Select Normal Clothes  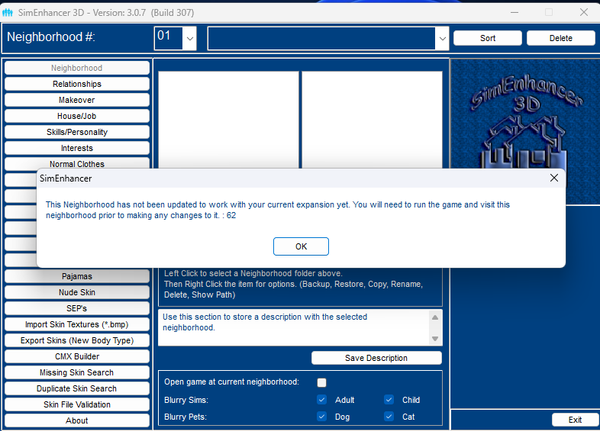point(77,163)
